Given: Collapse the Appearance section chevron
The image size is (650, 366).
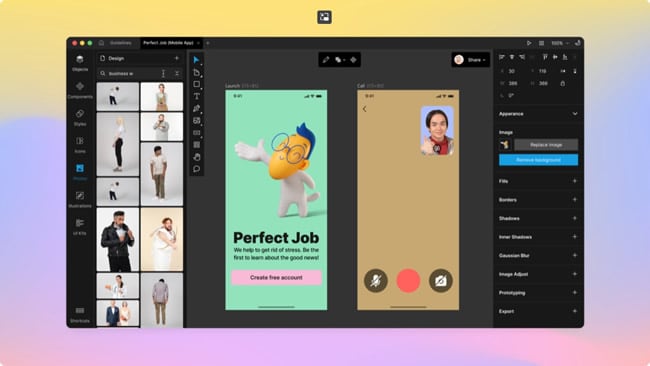Looking at the screenshot, I should tap(575, 114).
